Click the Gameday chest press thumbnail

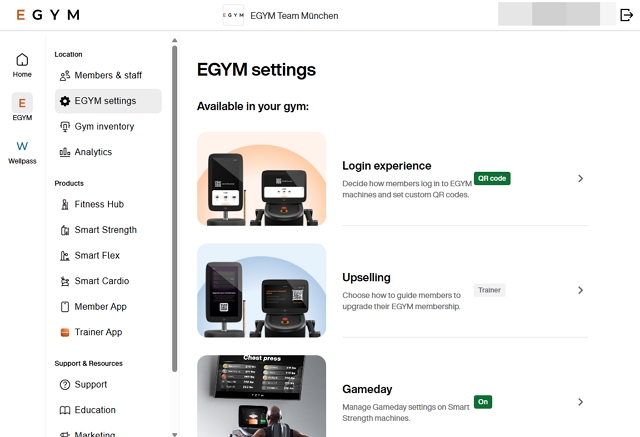[262, 396]
